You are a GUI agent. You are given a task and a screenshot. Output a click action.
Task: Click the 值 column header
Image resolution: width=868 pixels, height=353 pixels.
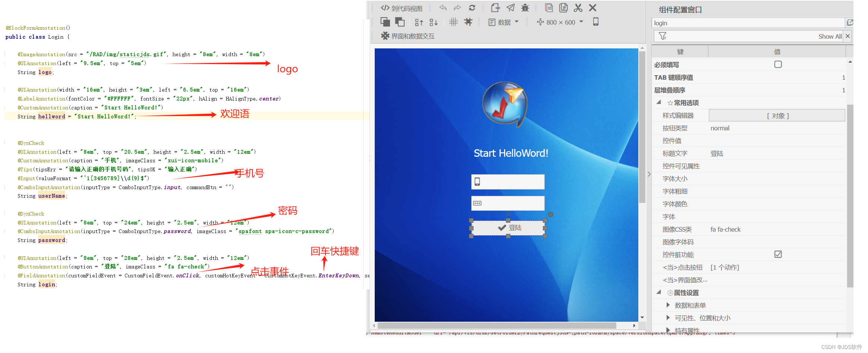(777, 52)
